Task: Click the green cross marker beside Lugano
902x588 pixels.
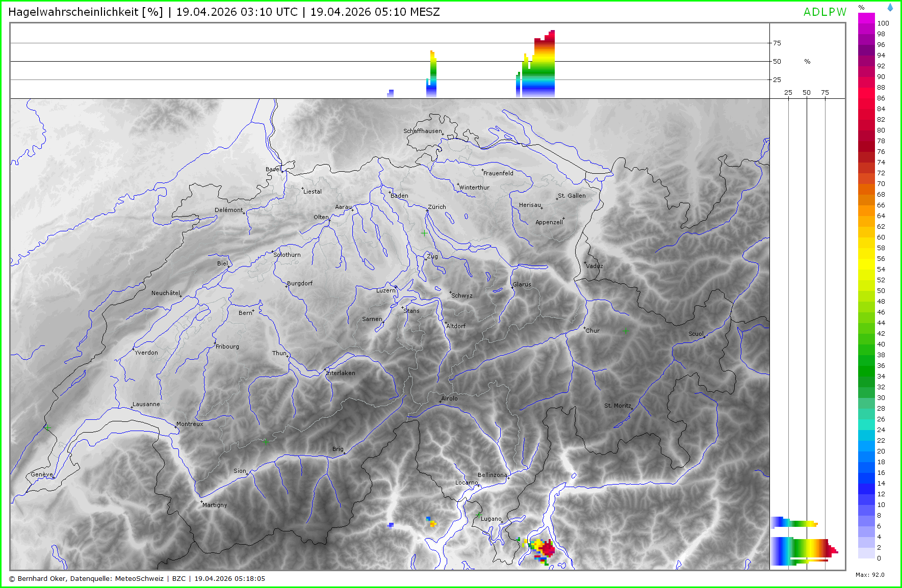Action: click(x=478, y=516)
